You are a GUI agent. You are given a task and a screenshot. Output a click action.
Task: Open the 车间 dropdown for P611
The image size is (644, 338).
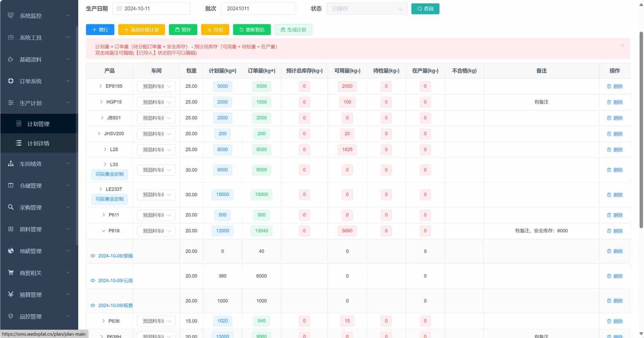[156, 215]
